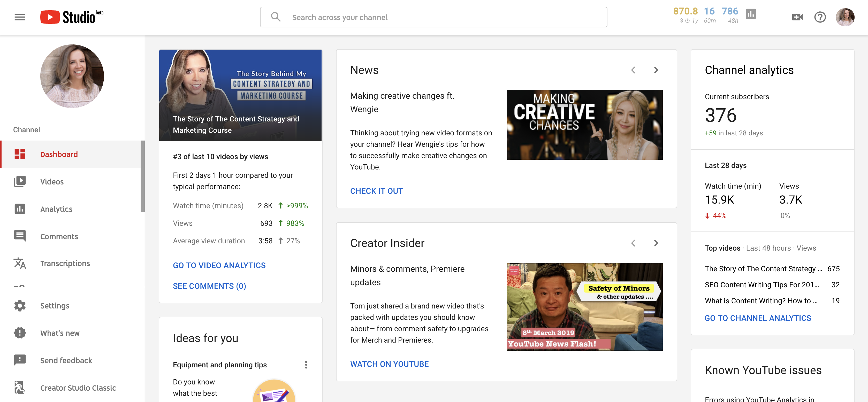868x402 pixels.
Task: Click WATCH ON YOUTUBE link
Action: [389, 364]
